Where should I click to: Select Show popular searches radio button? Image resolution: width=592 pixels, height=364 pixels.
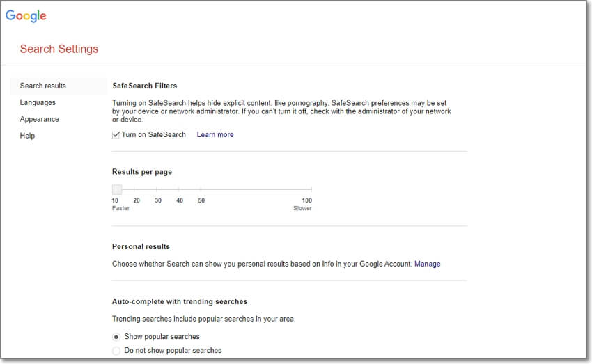tap(116, 337)
